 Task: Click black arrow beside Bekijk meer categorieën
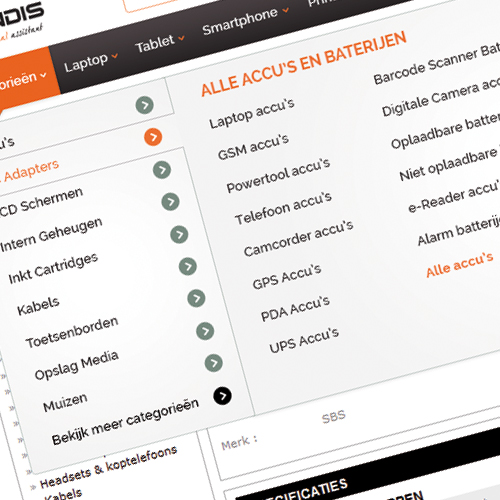(x=222, y=396)
